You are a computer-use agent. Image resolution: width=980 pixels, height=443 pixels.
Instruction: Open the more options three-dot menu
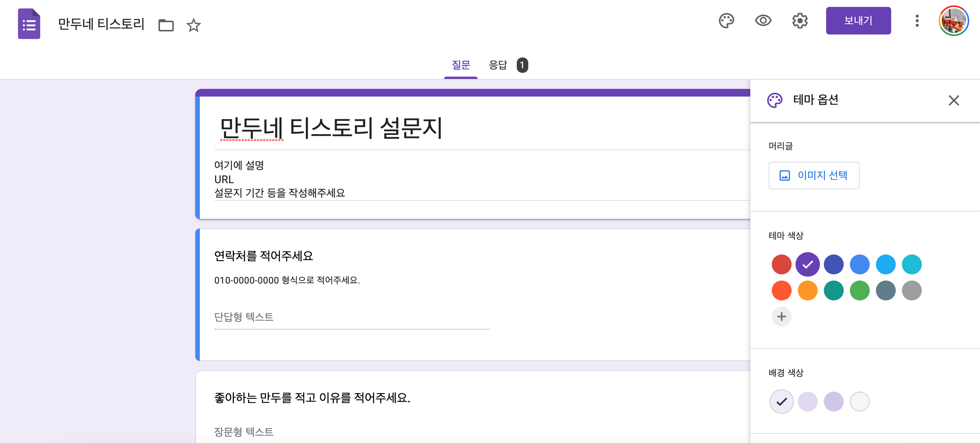click(x=917, y=21)
